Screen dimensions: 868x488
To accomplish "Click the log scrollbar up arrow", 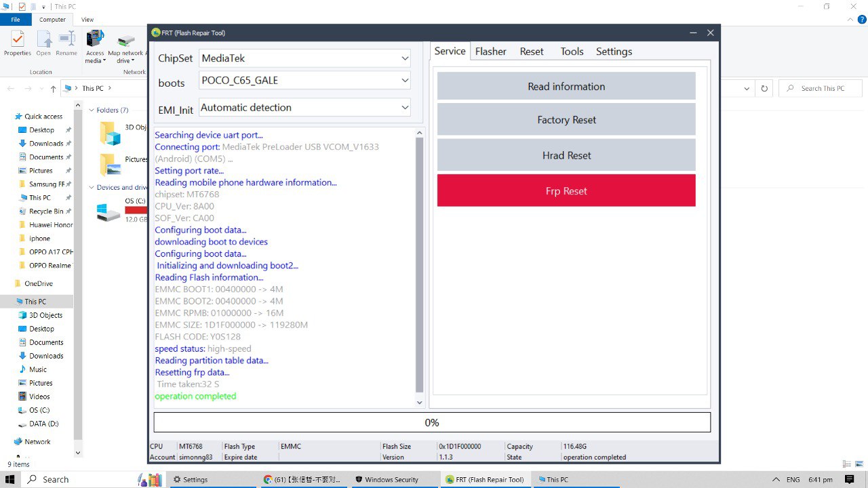I will coord(419,133).
